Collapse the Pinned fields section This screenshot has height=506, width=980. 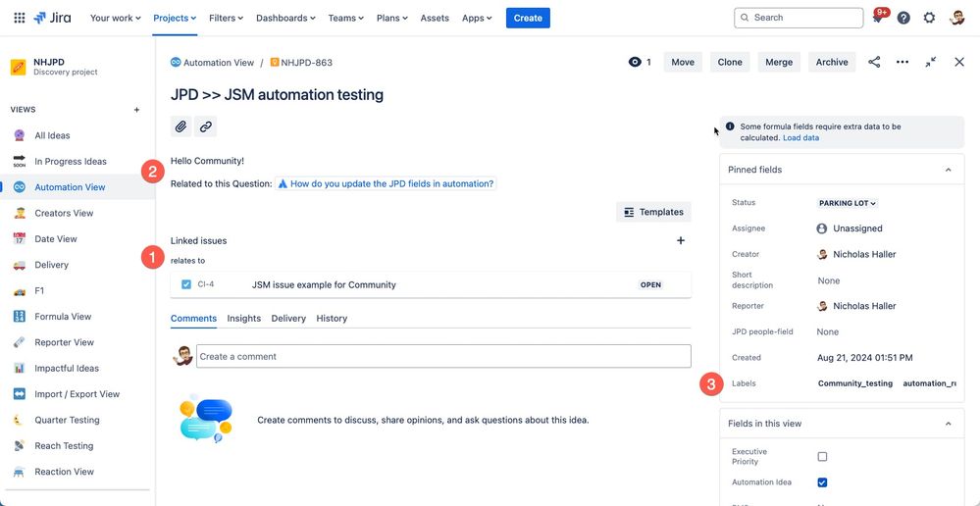click(949, 170)
